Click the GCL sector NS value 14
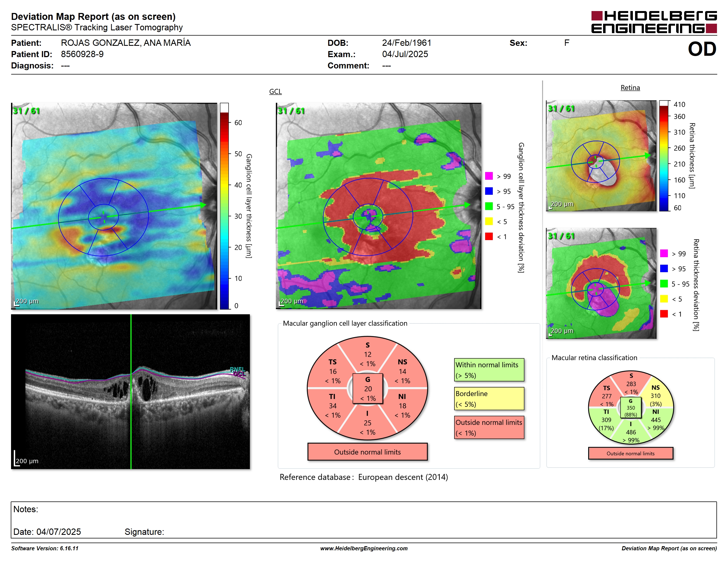 point(402,371)
